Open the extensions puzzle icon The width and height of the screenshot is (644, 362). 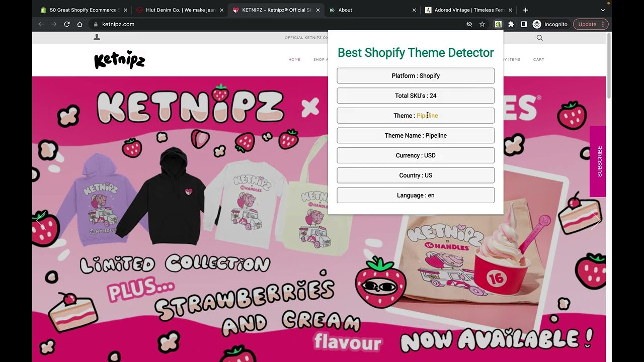tap(511, 24)
